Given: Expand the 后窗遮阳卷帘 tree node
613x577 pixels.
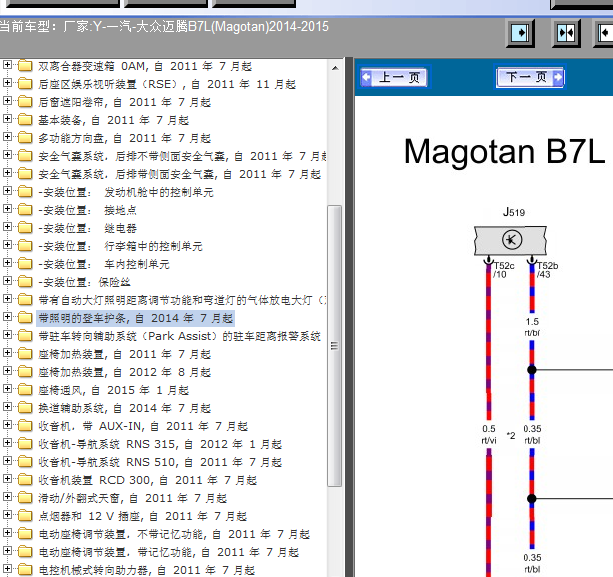Looking at the screenshot, I should [7, 100].
